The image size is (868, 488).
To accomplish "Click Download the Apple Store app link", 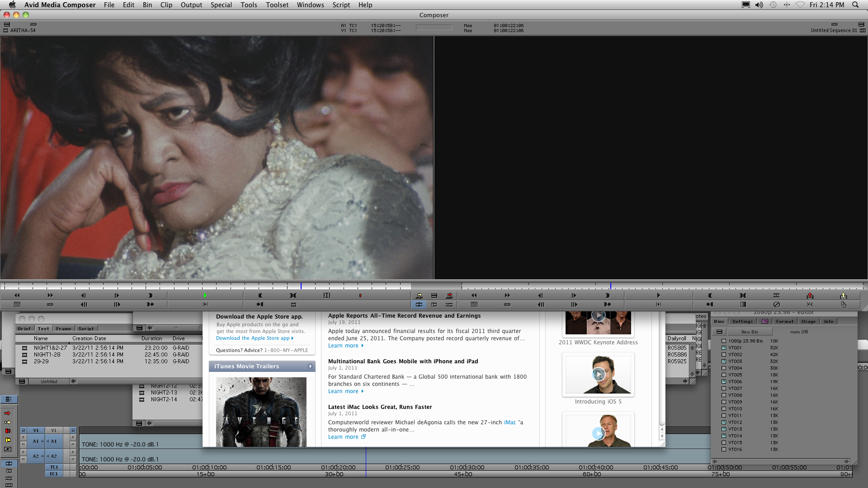I will (253, 338).
